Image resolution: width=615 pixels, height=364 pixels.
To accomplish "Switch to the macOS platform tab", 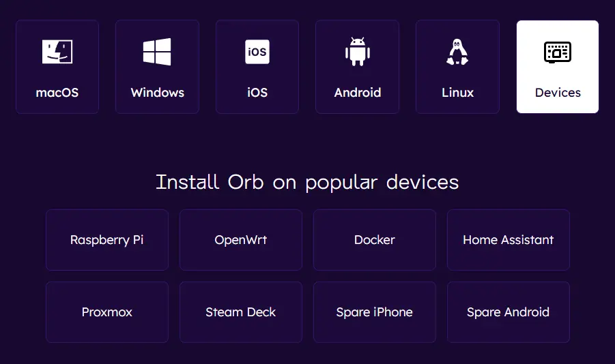I will click(57, 67).
